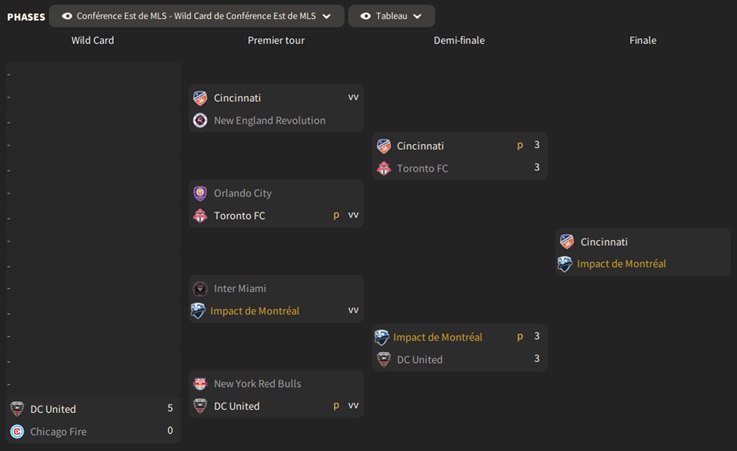Click DC United's Wild Card score 5
The image size is (737, 451).
click(170, 408)
